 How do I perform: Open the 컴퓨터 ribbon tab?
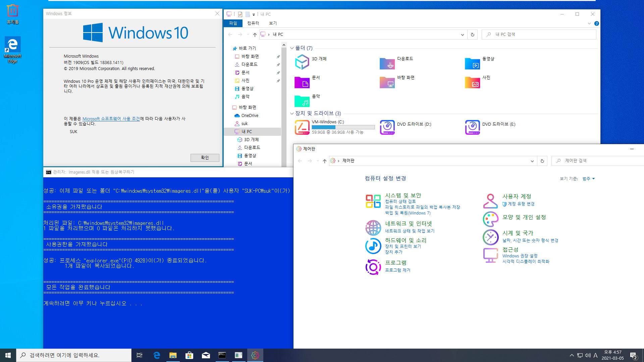(253, 23)
